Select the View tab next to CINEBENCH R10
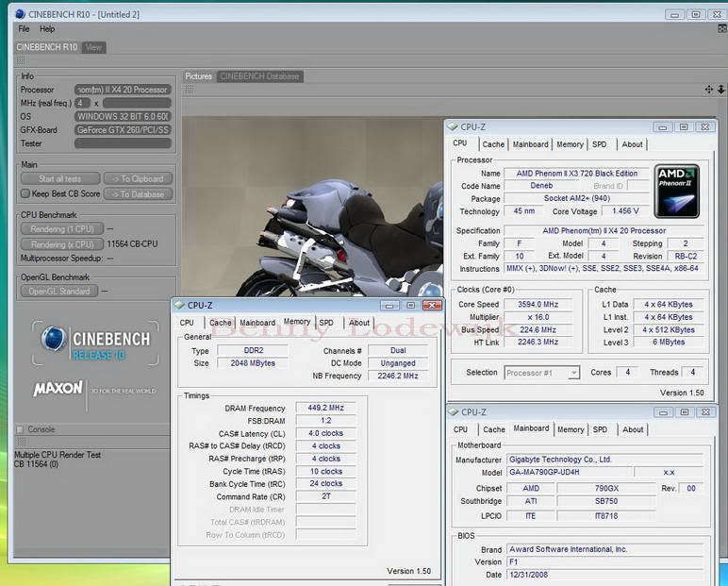Viewport: 728px width, 586px height. (93, 47)
